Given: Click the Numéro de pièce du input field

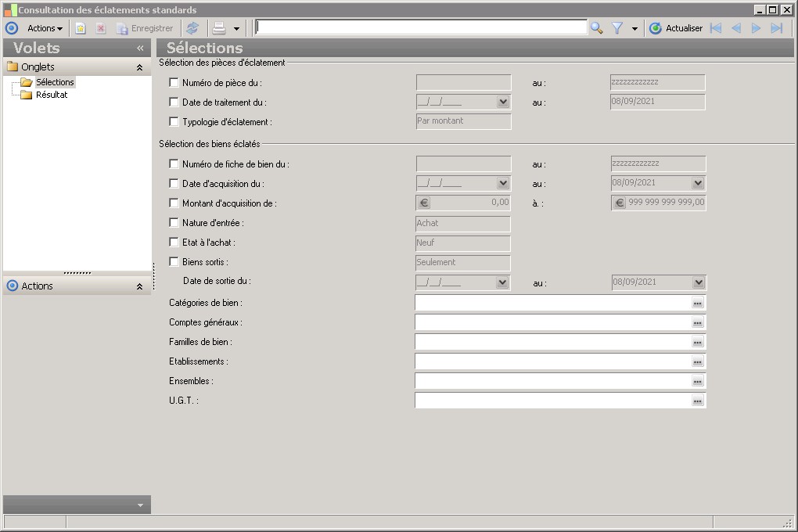Looking at the screenshot, I should coord(464,82).
